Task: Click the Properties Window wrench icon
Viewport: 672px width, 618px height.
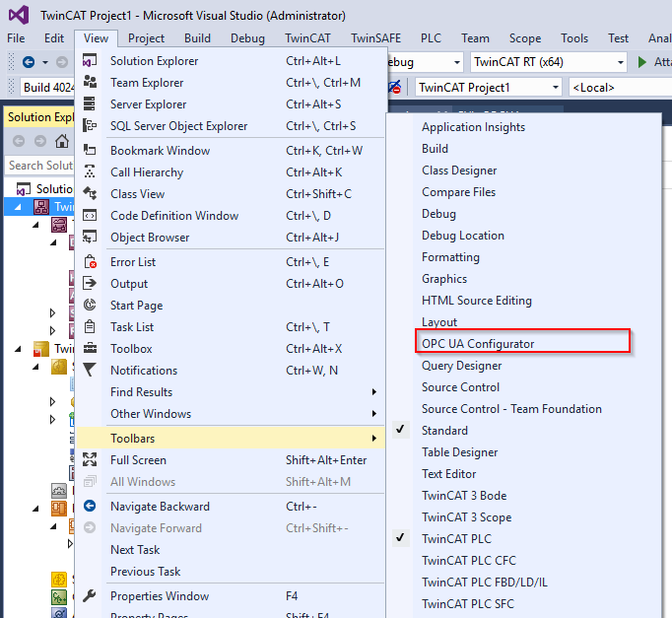Action: click(x=90, y=595)
